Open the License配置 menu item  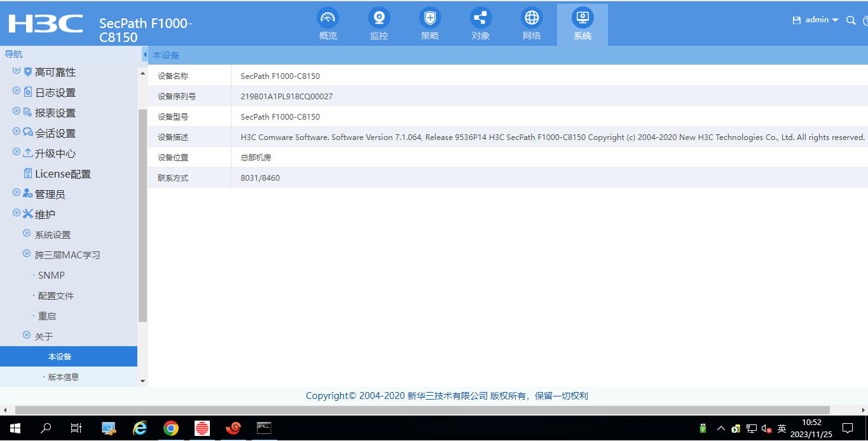63,174
